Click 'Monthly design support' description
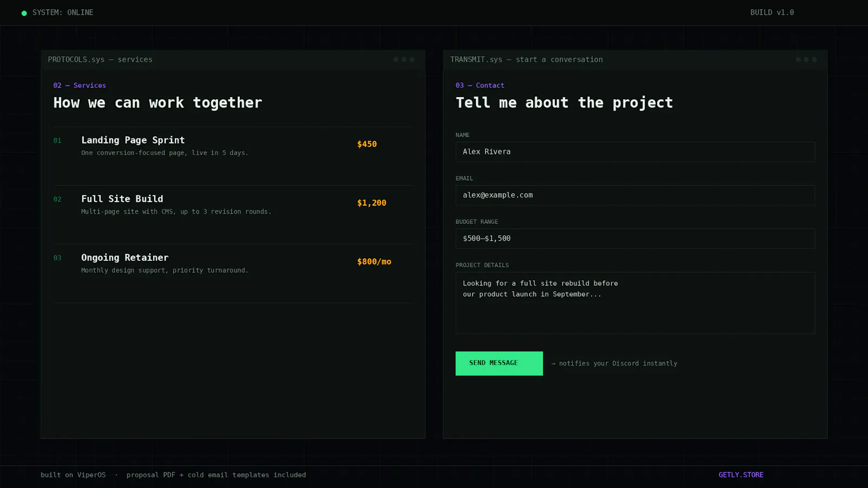This screenshot has height=488, width=868. (x=165, y=270)
